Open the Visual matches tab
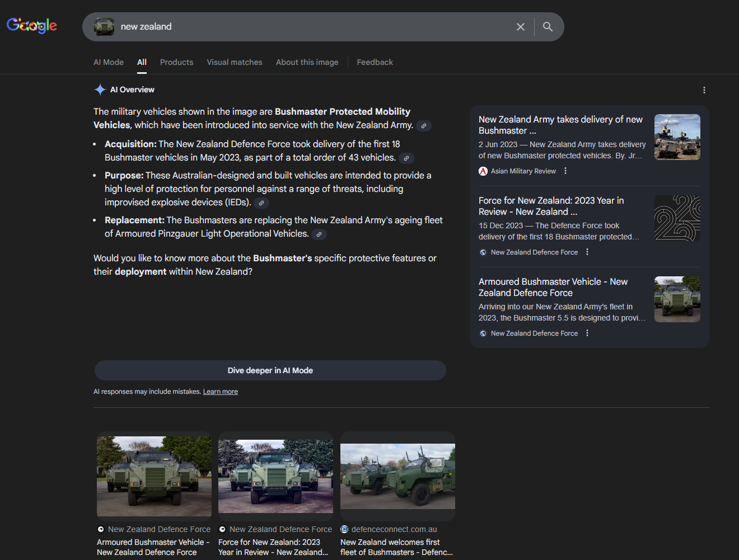Image resolution: width=739 pixels, height=560 pixels. pos(235,62)
